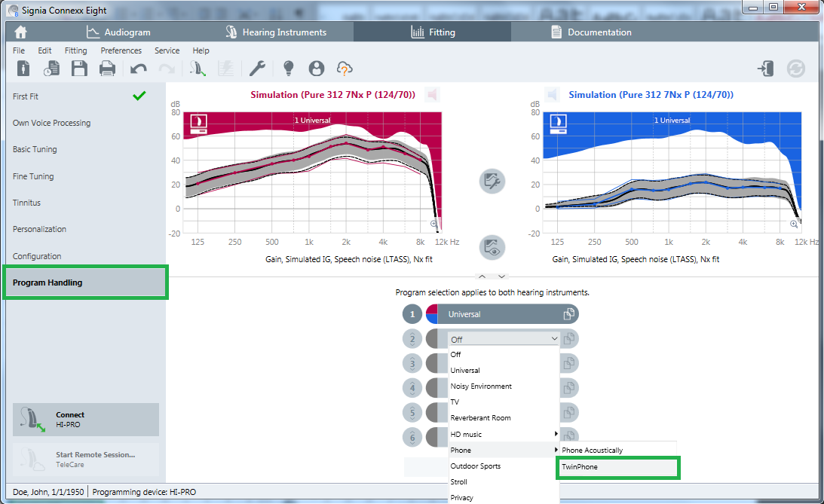The width and height of the screenshot is (824, 504).
Task: Mute the right ear simulation speaker
Action: 432,94
